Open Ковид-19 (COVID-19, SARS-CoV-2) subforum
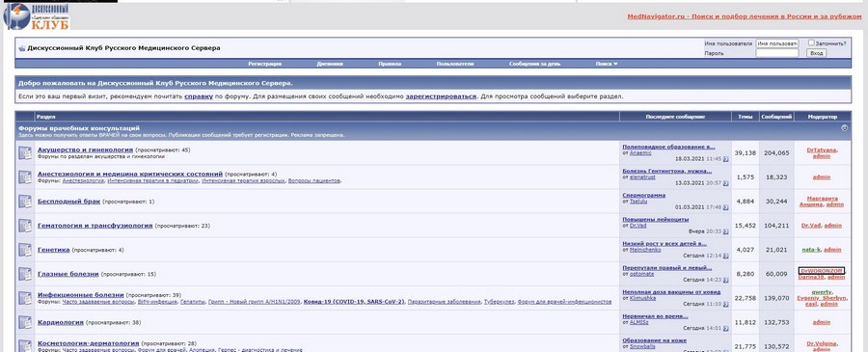The height and width of the screenshot is (352, 868). (354, 302)
